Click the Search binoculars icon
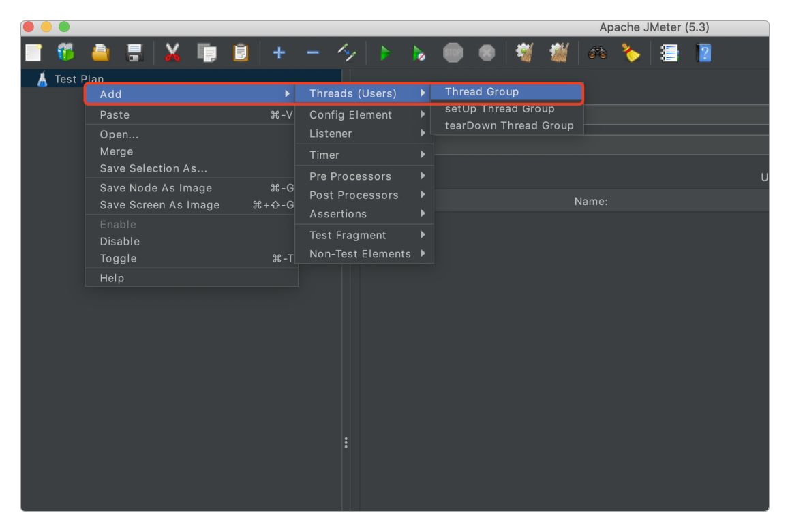 tap(597, 52)
